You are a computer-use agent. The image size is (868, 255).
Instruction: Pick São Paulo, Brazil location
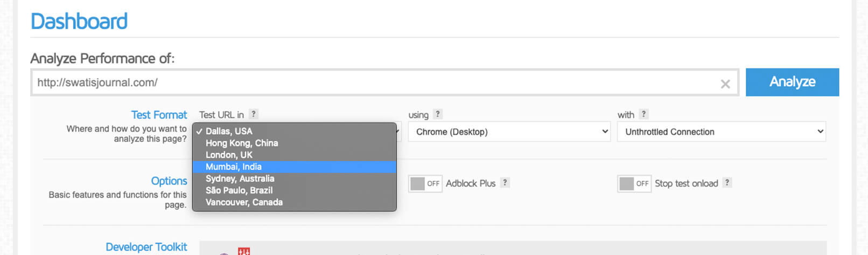(295, 190)
